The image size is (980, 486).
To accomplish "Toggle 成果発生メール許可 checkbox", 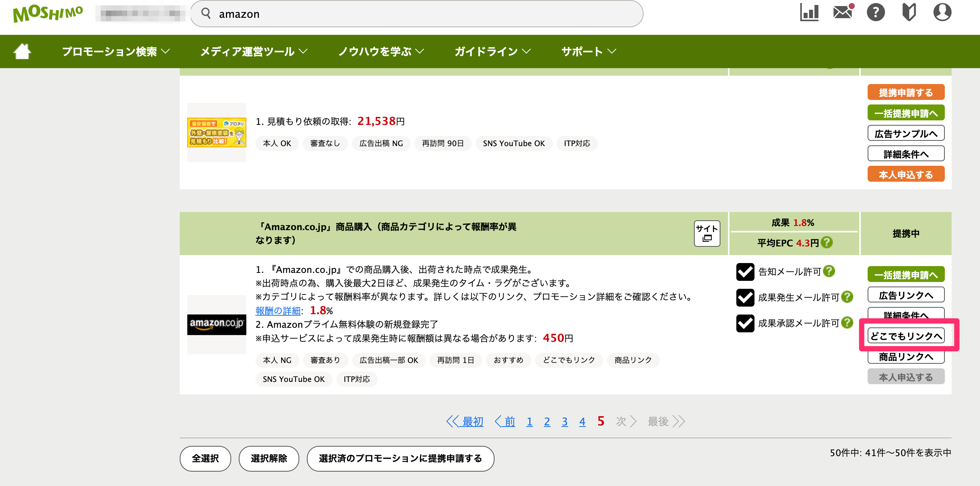I will [x=745, y=298].
